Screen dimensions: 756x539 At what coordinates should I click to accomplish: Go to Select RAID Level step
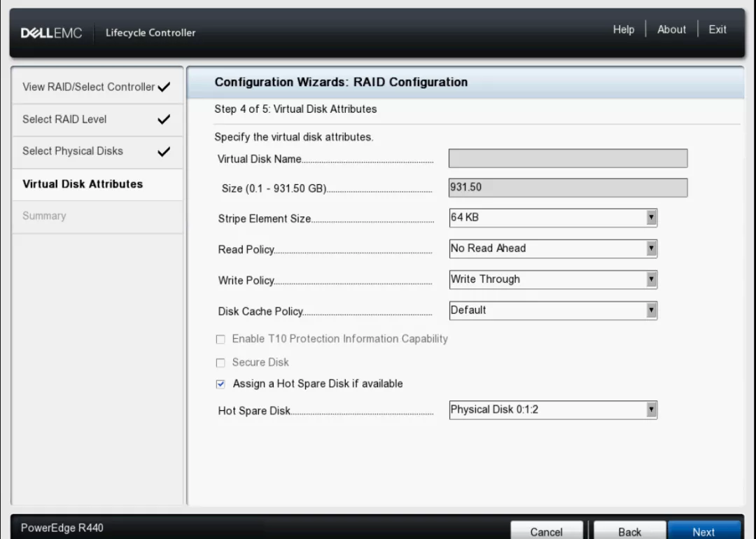(x=64, y=120)
